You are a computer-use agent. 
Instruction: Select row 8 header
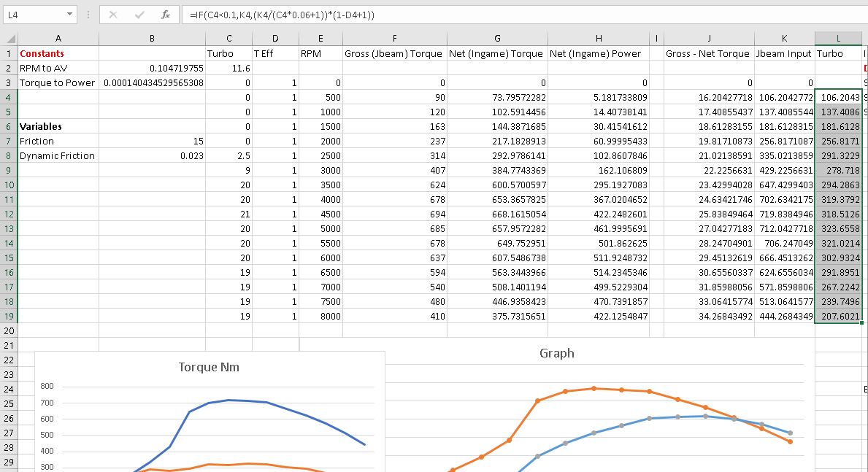click(9, 156)
